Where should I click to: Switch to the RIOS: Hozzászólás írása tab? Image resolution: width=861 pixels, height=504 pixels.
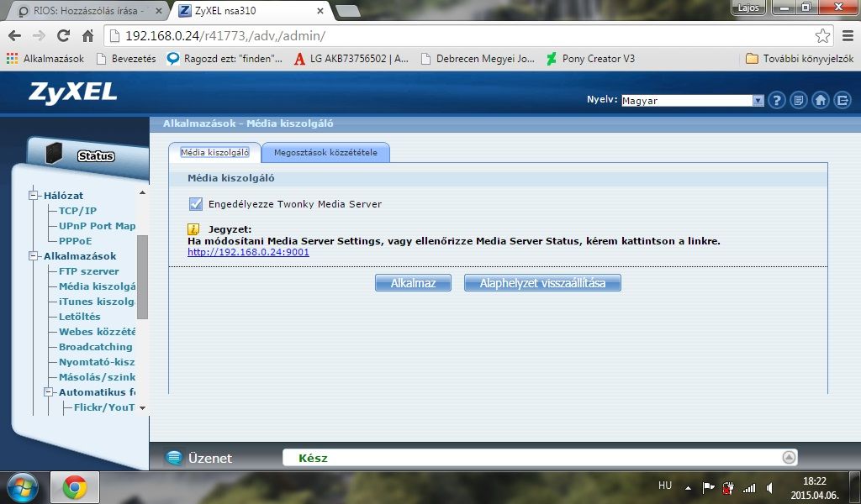tap(87, 10)
